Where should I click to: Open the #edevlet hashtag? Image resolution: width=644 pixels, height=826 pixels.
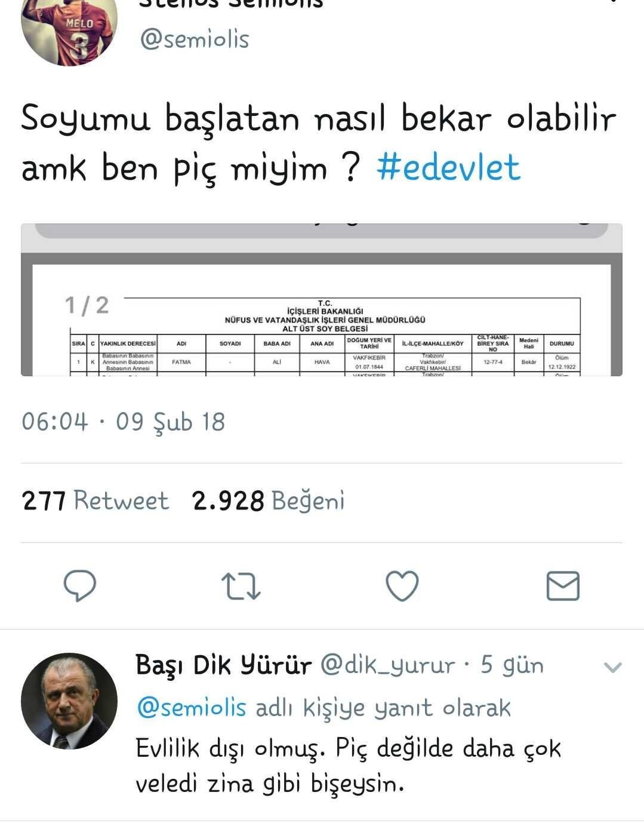[448, 168]
